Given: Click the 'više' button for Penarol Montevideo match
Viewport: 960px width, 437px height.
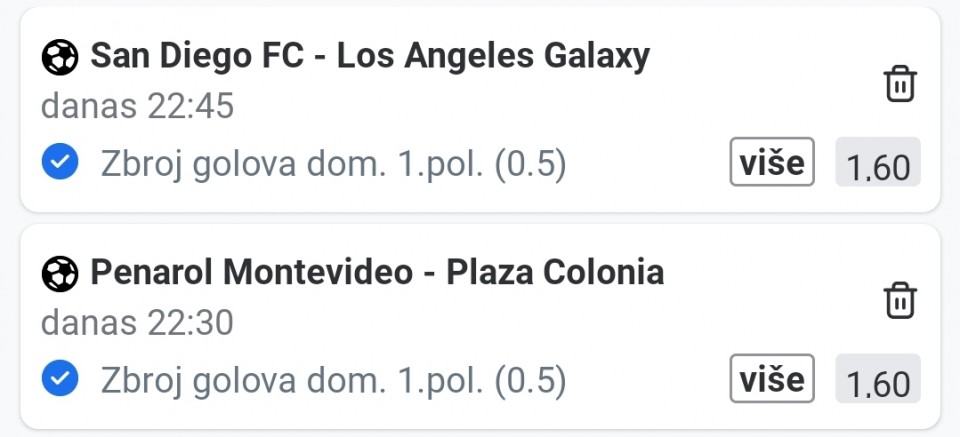Looking at the screenshot, I should [771, 378].
